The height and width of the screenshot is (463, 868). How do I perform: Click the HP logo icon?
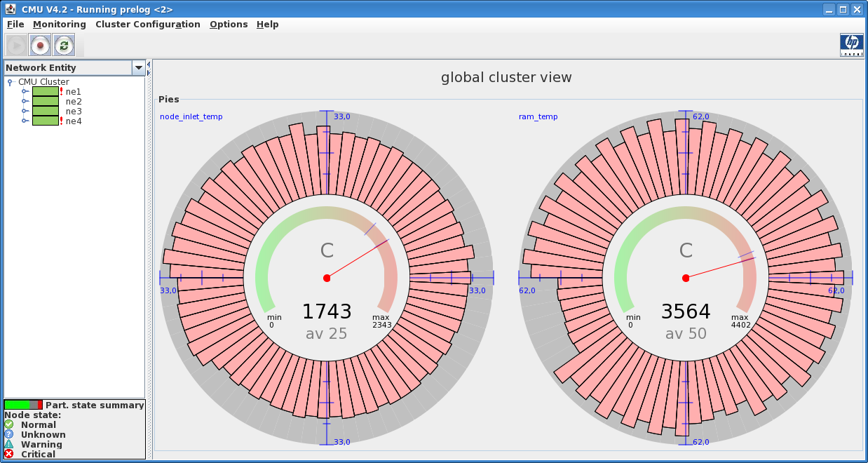point(851,45)
